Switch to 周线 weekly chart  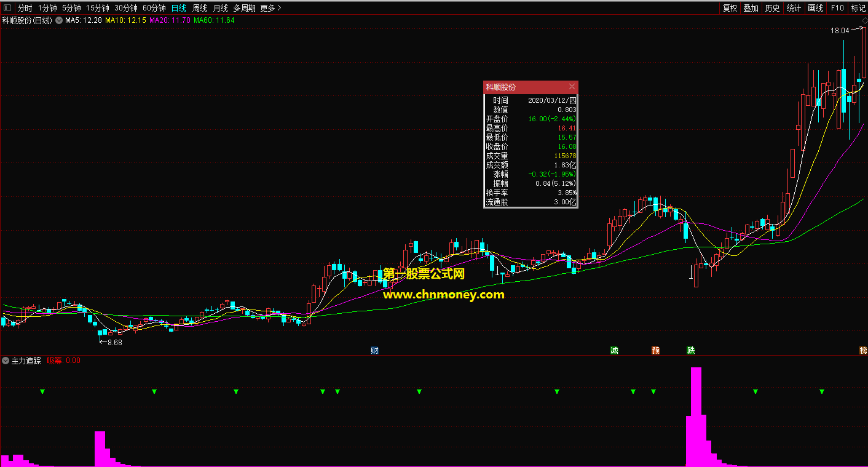coord(199,8)
